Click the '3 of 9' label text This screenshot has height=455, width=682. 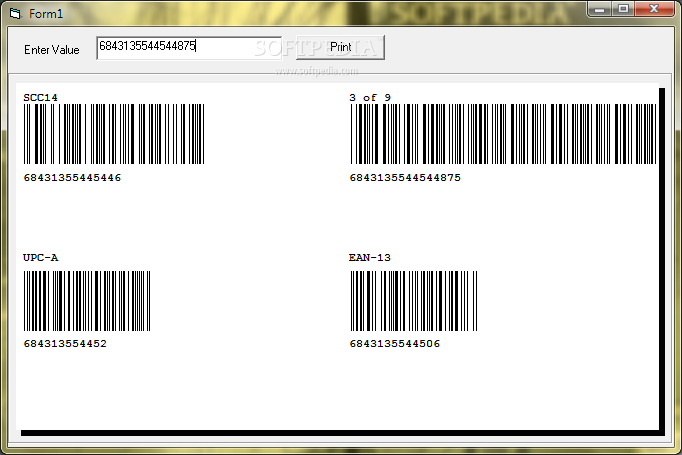pos(370,97)
